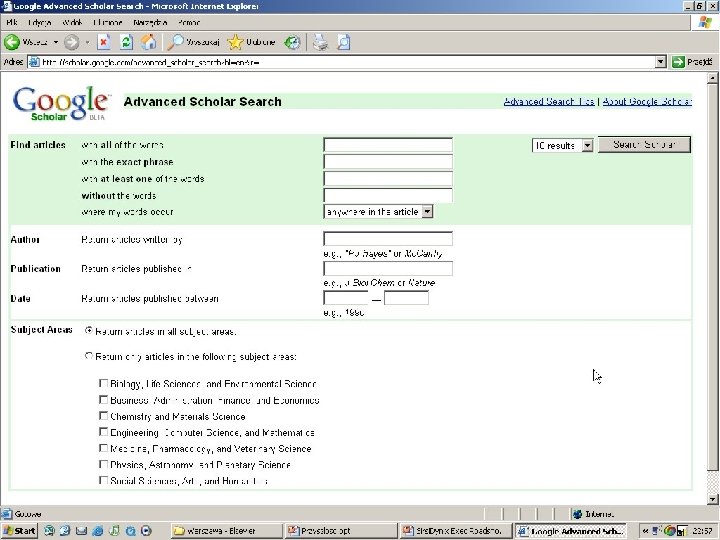Select Return articles in all subject areas

click(89, 330)
